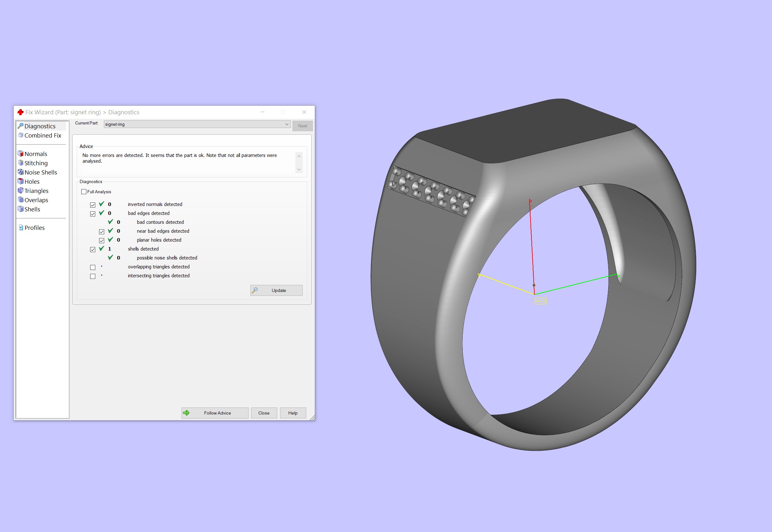772x532 pixels.
Task: Click the Help button
Action: click(x=292, y=413)
